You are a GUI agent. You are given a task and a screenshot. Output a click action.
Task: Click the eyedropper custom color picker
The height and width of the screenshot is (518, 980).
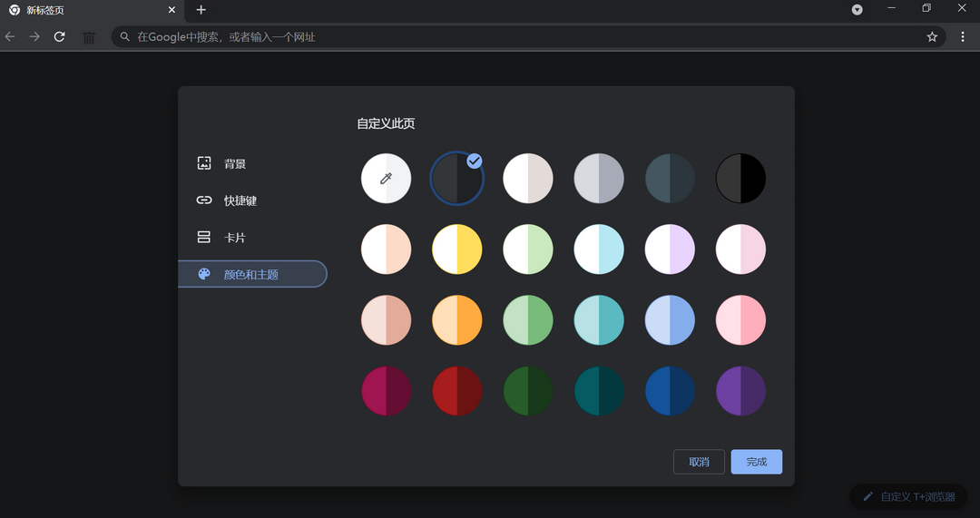click(x=386, y=178)
